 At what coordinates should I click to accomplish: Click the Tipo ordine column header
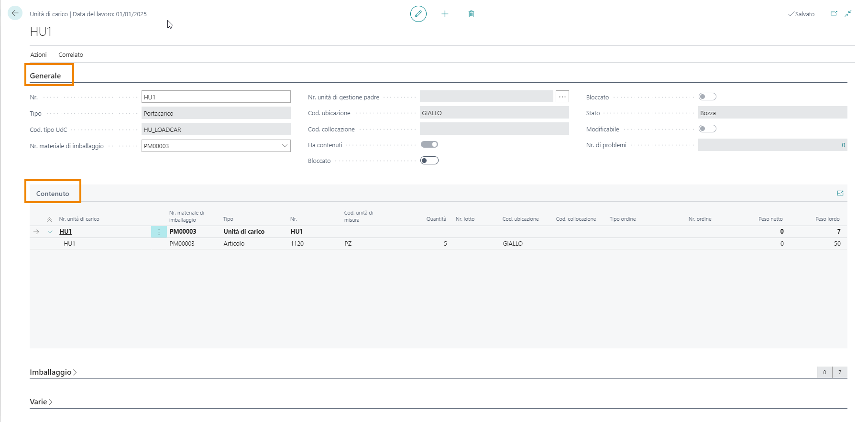click(623, 219)
